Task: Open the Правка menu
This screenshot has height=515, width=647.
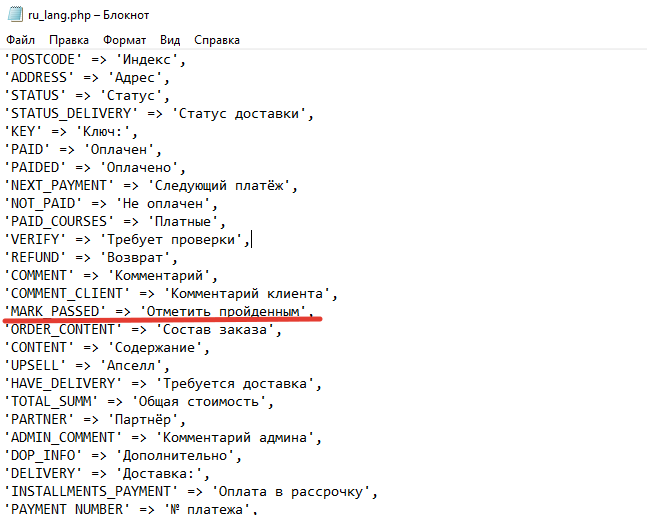Action: click(x=69, y=40)
